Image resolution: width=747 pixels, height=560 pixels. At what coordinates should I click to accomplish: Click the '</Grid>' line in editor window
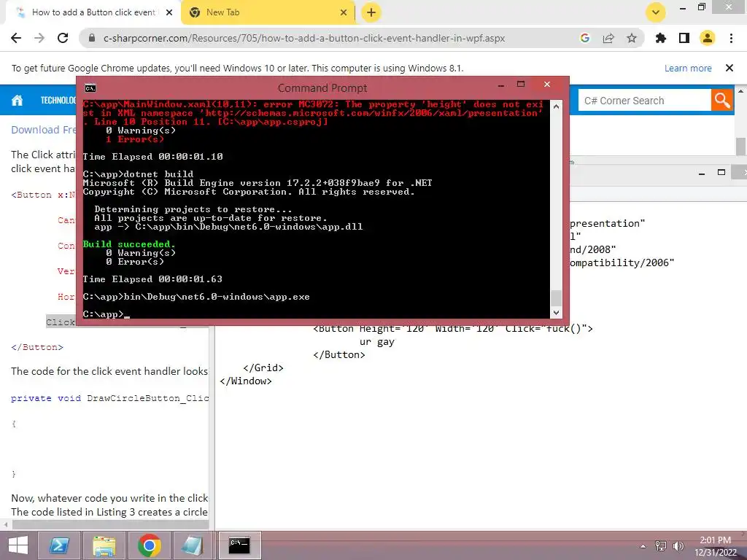pyautogui.click(x=263, y=367)
